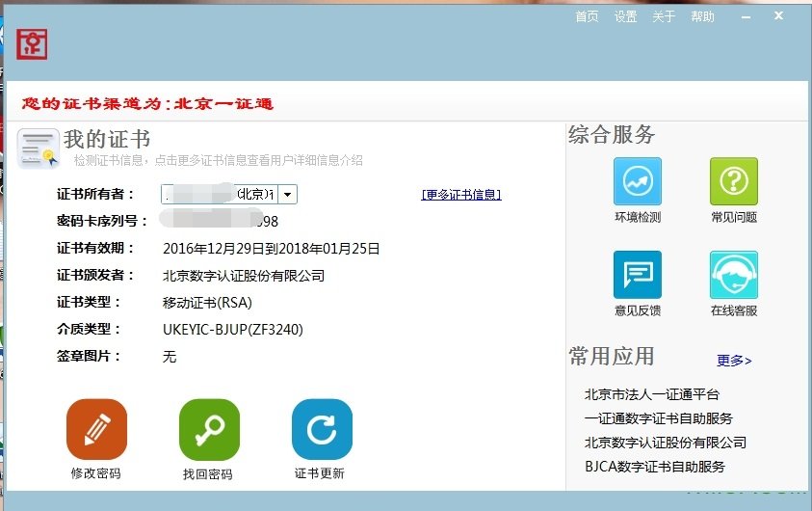The image size is (812, 511).
Task: Click the 修改密码 change password icon
Action: [x=96, y=429]
